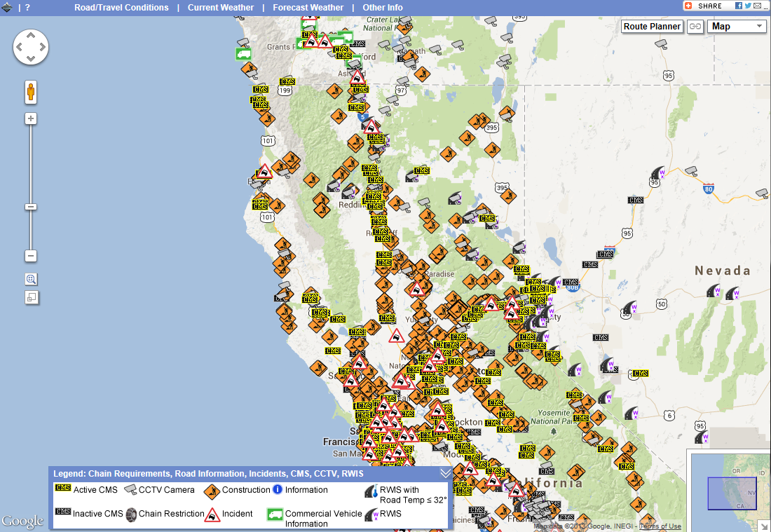Open the Other Info menu
This screenshot has width=771, height=532.
point(383,7)
